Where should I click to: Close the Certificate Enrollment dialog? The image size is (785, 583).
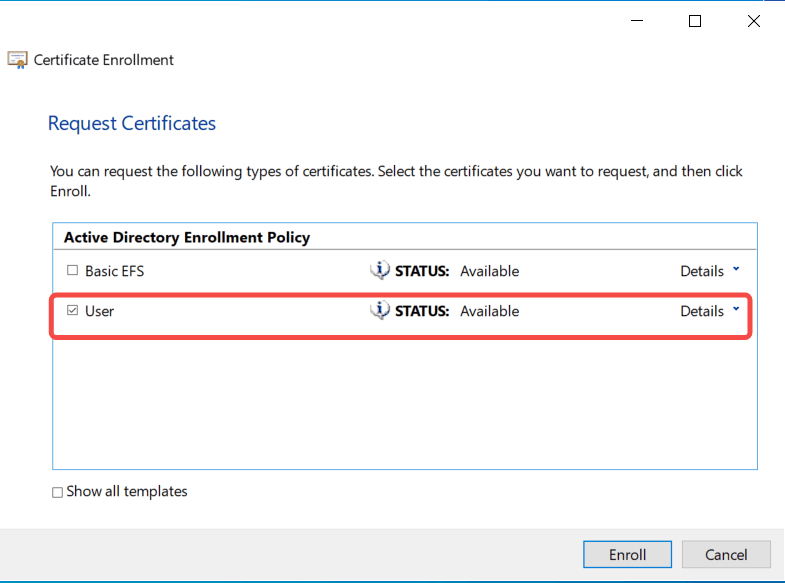[753, 21]
